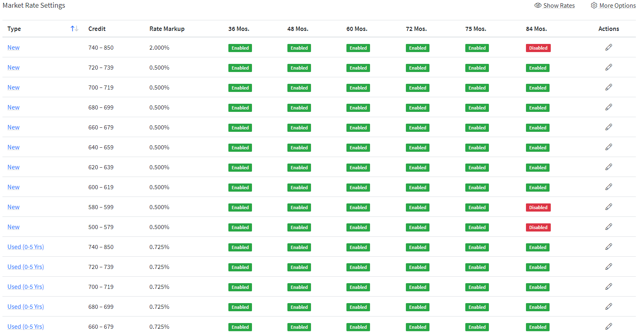Click the Market Rate Settings heading
This screenshot has width=644, height=332.
point(34,6)
